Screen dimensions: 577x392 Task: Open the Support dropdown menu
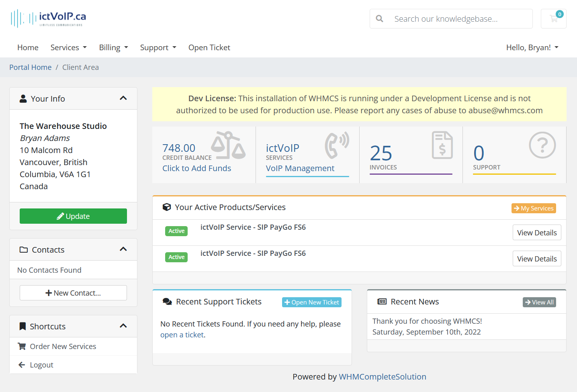(x=158, y=47)
